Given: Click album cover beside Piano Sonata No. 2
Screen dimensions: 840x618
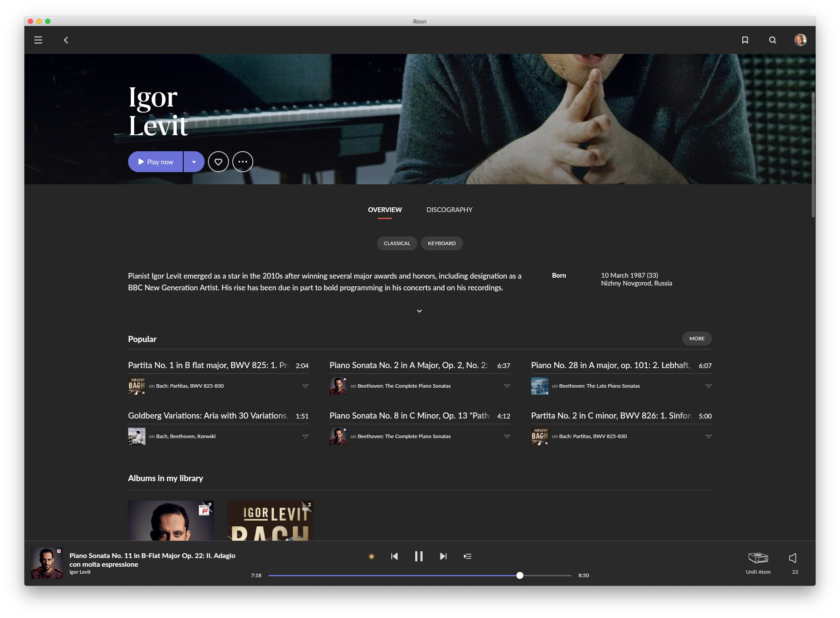Looking at the screenshot, I should click(x=338, y=386).
